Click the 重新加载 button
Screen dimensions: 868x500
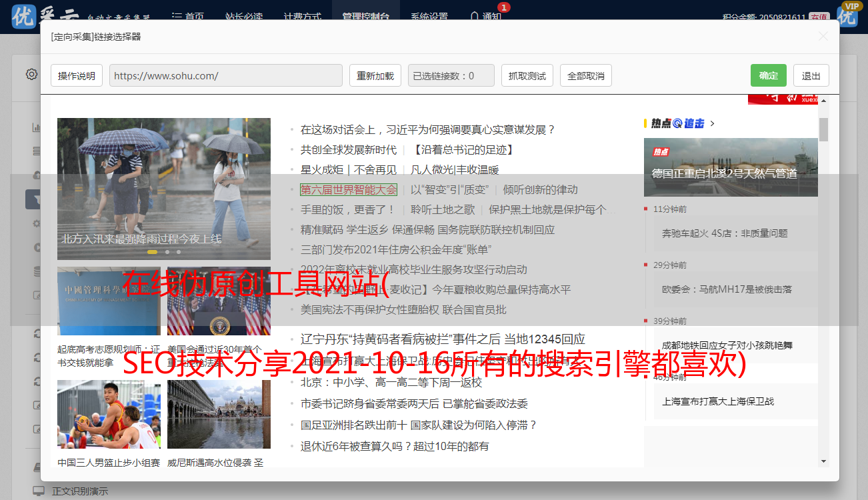[x=375, y=76]
